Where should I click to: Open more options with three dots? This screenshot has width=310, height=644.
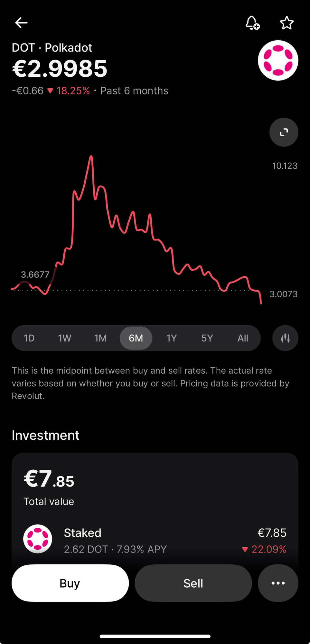(x=278, y=583)
